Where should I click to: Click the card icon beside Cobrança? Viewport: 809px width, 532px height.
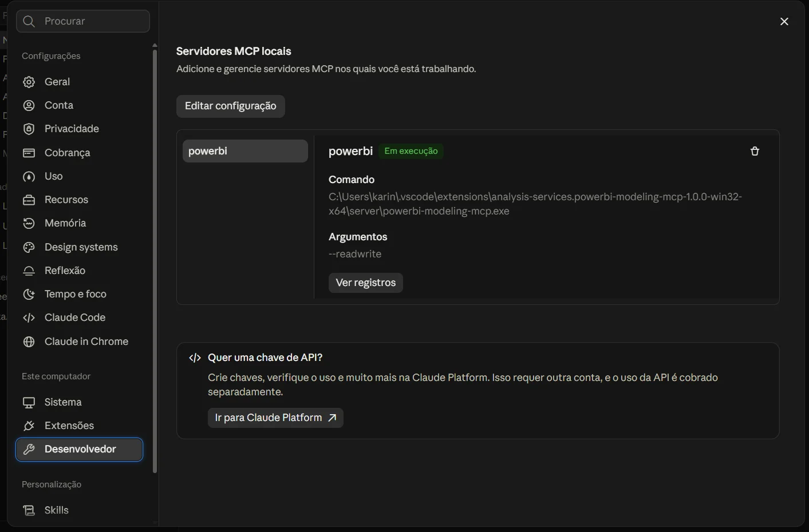29,153
